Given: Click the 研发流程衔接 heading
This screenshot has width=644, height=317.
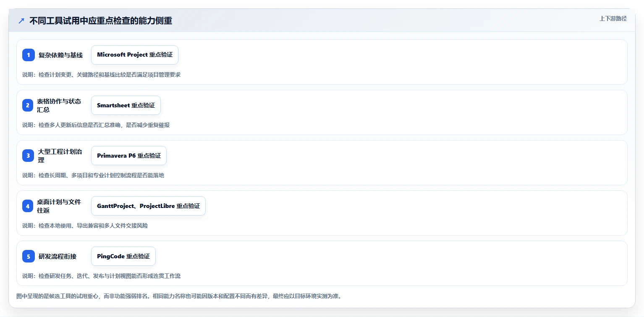Looking at the screenshot, I should [x=58, y=256].
